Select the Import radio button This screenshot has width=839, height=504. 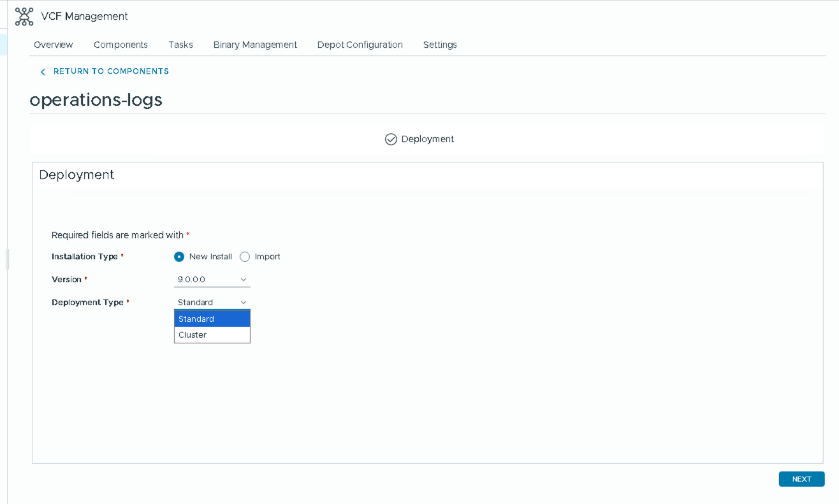tap(245, 257)
